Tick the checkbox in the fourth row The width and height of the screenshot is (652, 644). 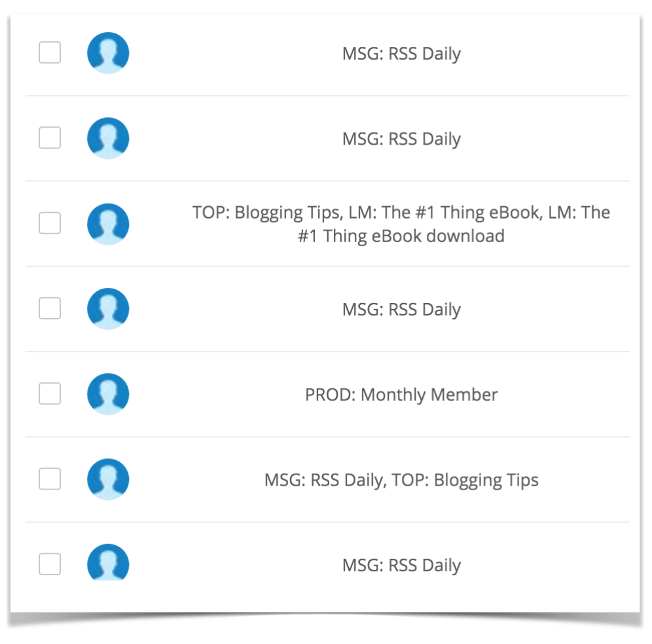click(x=49, y=308)
